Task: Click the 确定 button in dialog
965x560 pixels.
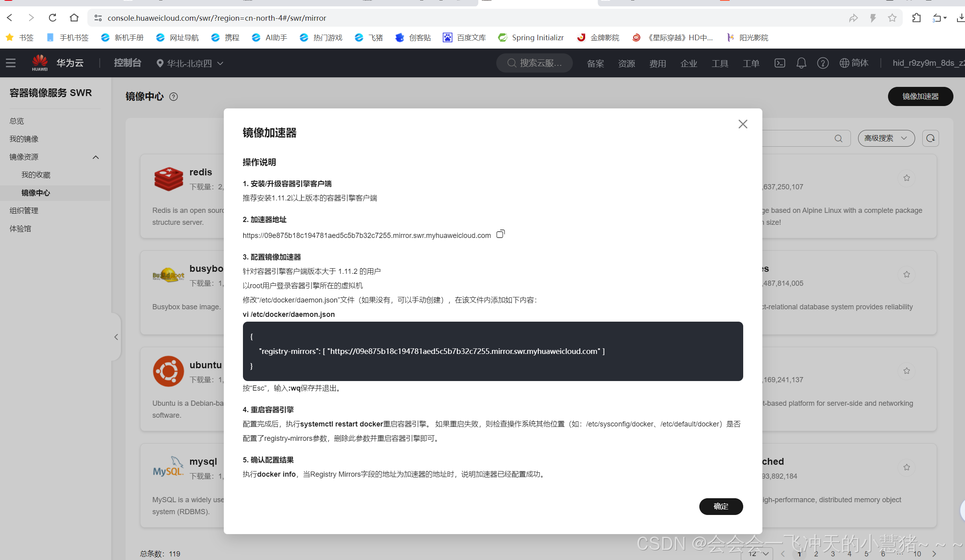Action: tap(720, 506)
